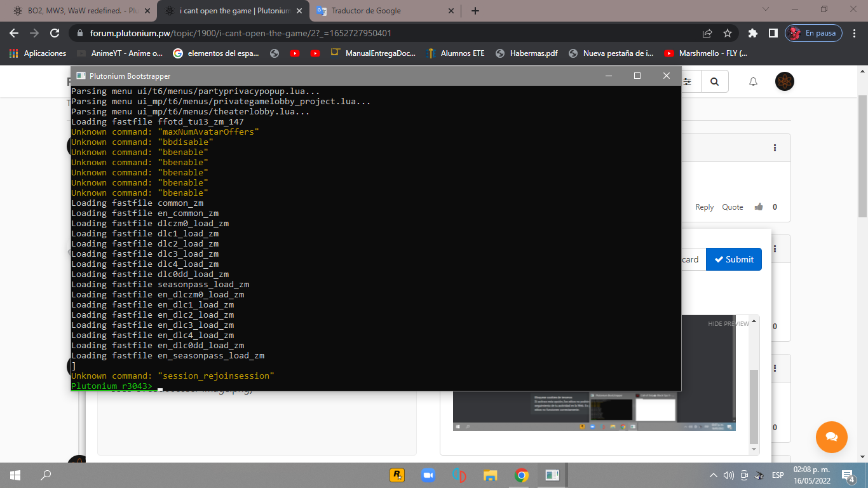Click 'Loading fastfile en_seasonpass_load_zm' line
The image size is (868, 488).
168,356
